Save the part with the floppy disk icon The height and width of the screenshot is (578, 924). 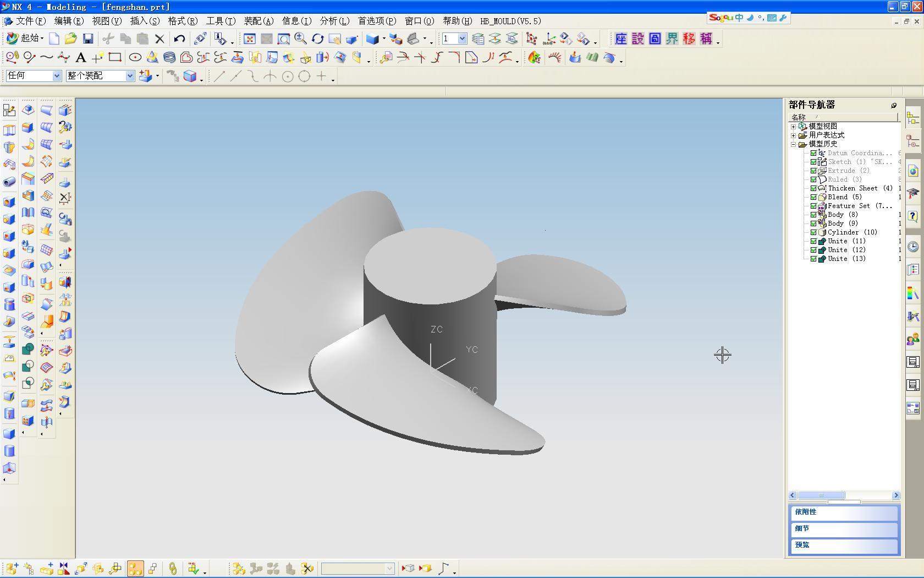pyautogui.click(x=88, y=39)
